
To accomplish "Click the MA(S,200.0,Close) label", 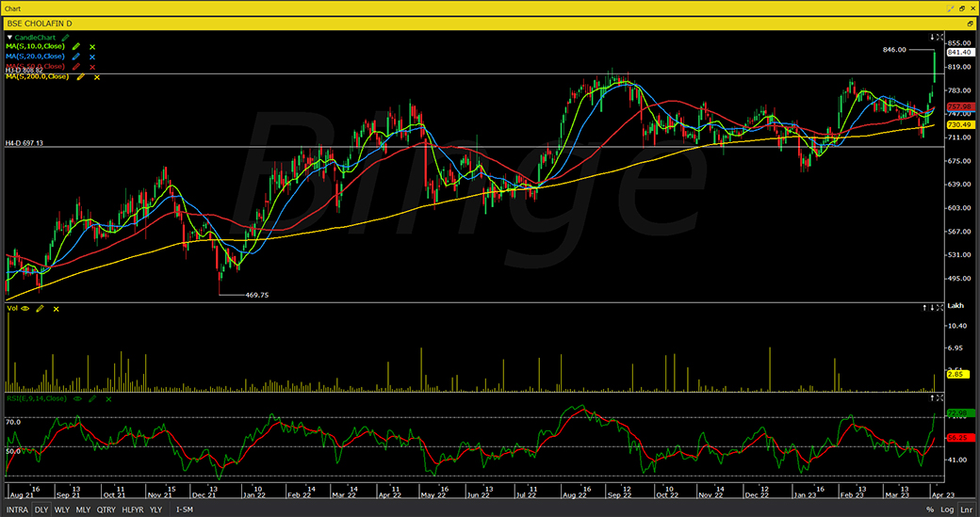I will pyautogui.click(x=38, y=76).
